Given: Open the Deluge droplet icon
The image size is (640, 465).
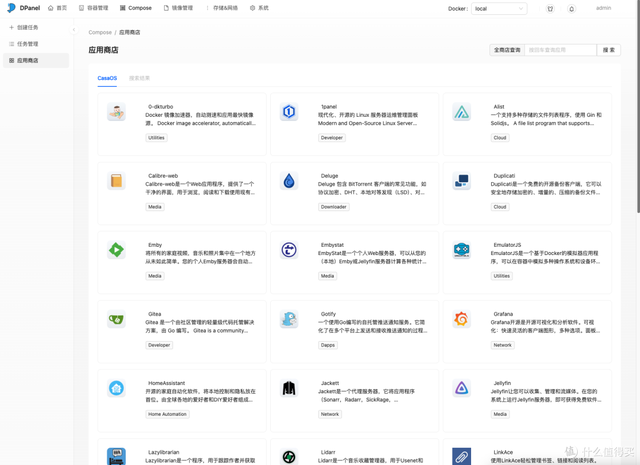Looking at the screenshot, I should [x=289, y=181].
